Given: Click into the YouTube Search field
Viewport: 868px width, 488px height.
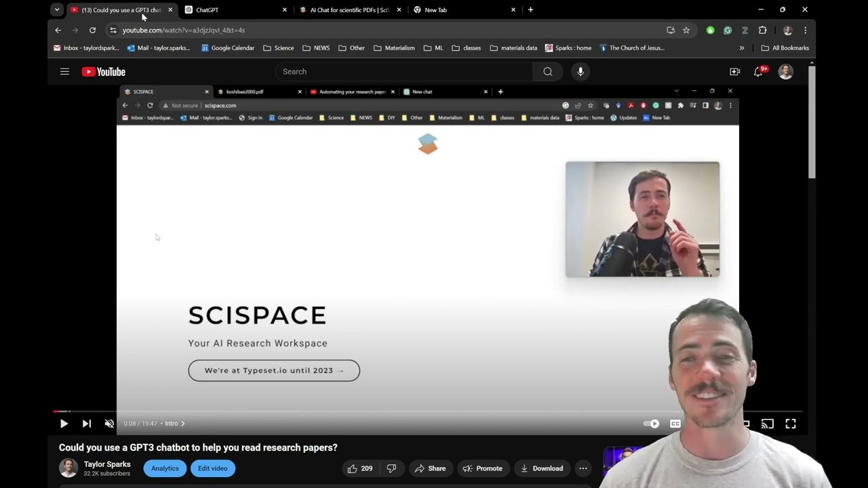Looking at the screenshot, I should 403,71.
